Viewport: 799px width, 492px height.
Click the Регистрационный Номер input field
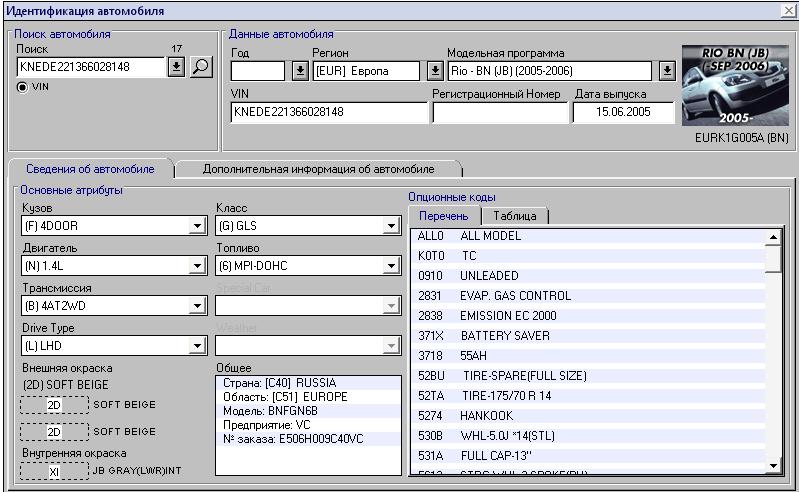(498, 112)
